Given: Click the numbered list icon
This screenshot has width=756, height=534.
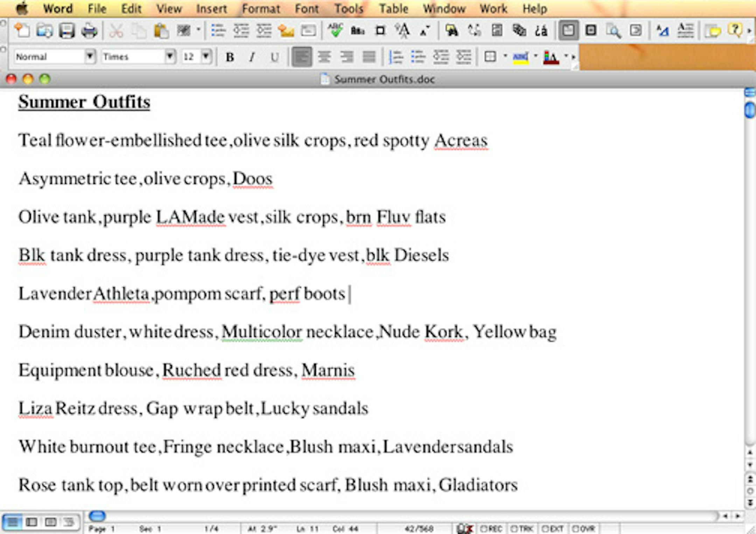Looking at the screenshot, I should click(x=396, y=57).
